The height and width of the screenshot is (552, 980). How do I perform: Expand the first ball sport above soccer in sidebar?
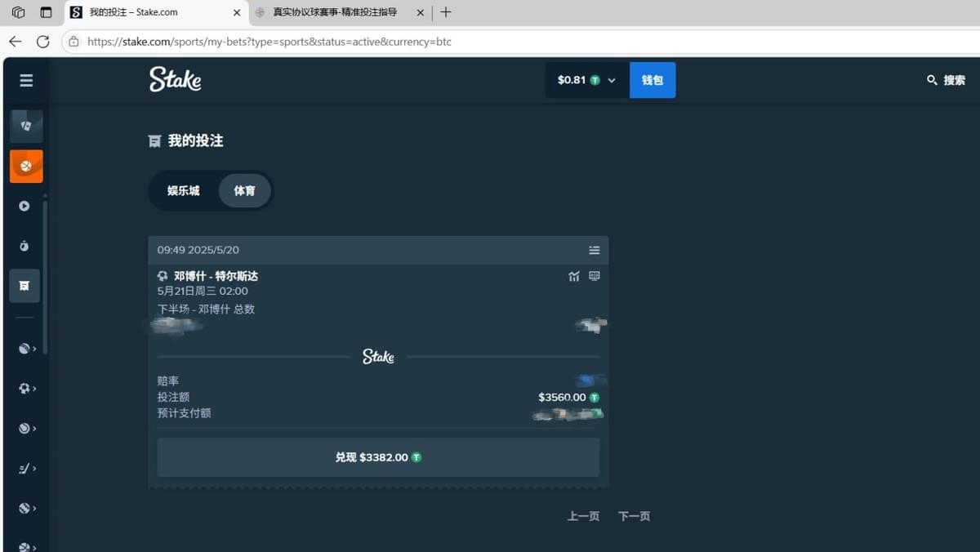[27, 349]
